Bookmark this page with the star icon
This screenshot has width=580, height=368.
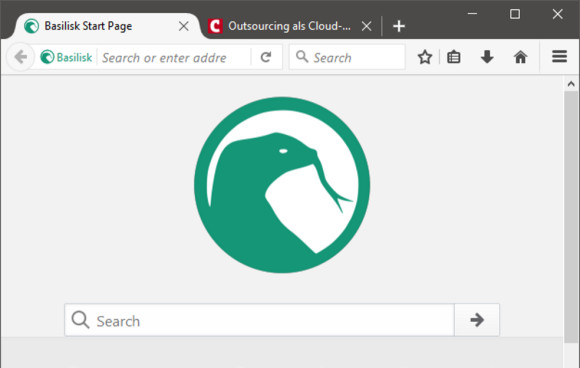coord(425,57)
